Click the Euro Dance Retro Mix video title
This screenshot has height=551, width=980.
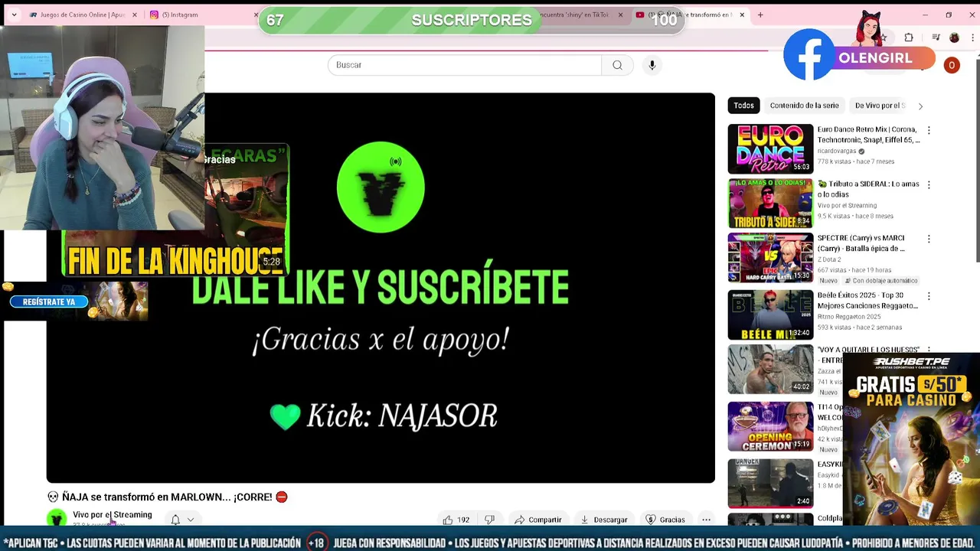(868, 135)
